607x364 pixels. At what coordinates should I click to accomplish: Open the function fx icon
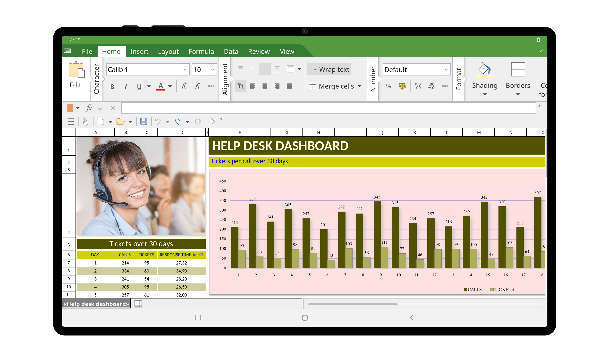point(89,108)
